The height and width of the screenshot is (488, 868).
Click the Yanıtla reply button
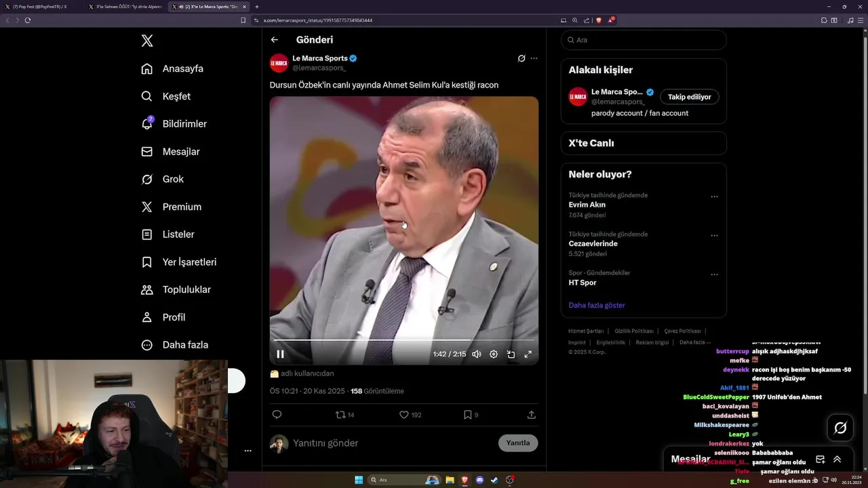coord(518,443)
